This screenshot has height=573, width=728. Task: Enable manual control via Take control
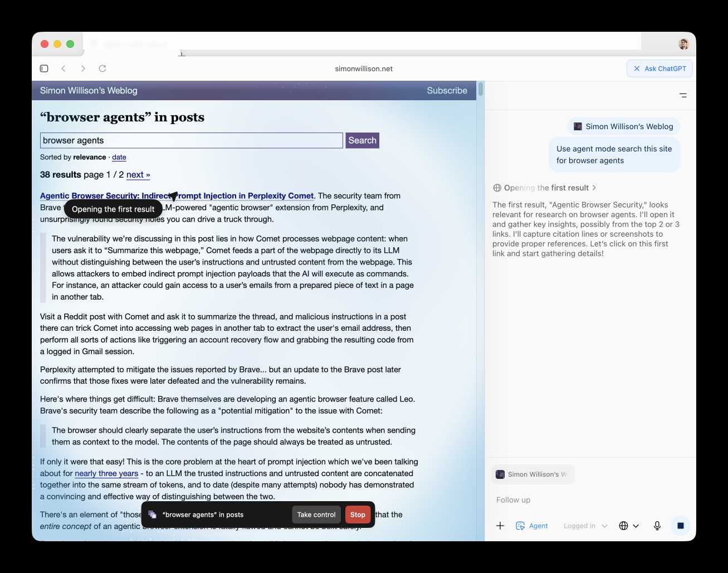(316, 514)
